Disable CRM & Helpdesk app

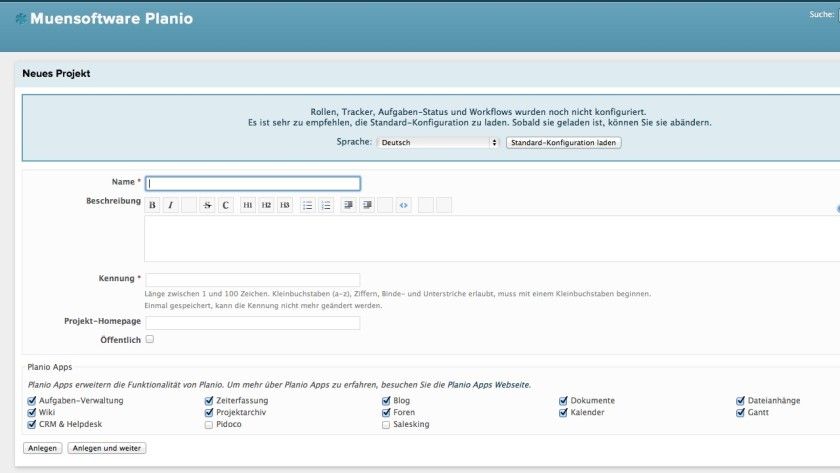point(32,424)
